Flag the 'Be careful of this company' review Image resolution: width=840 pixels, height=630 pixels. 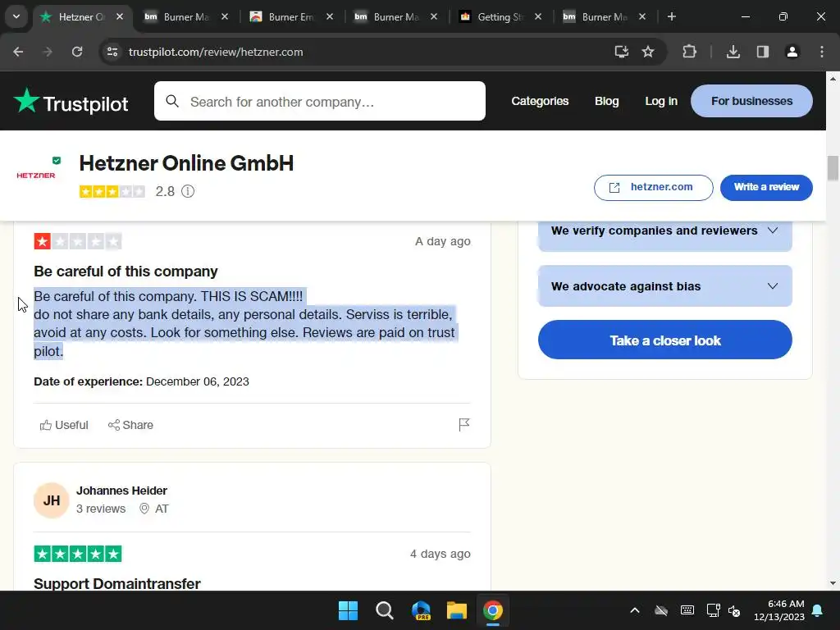point(464,425)
